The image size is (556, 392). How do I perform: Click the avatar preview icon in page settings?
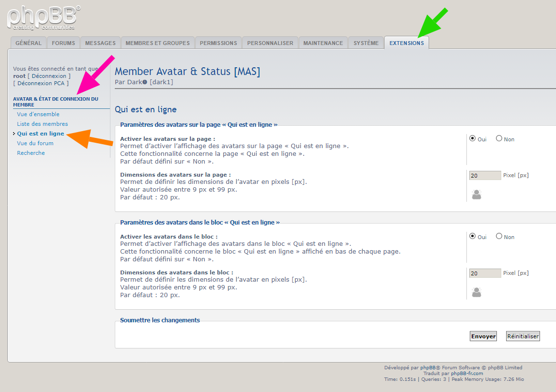[x=477, y=195]
